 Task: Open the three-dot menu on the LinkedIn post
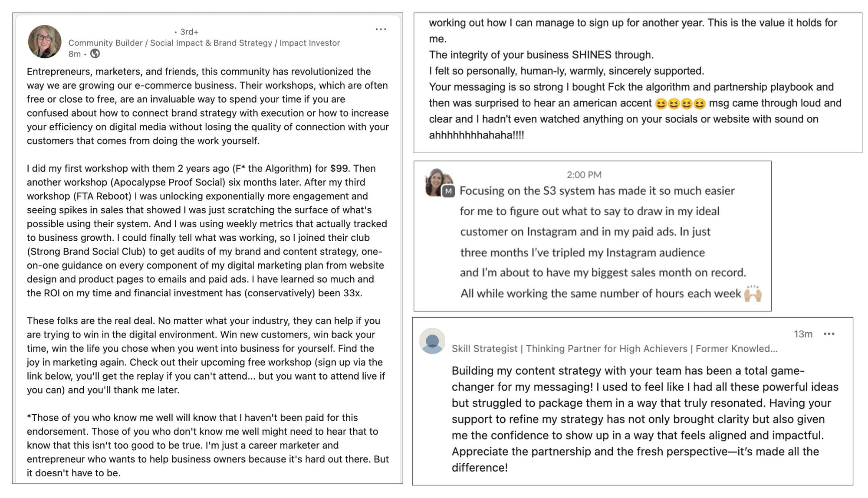381,29
